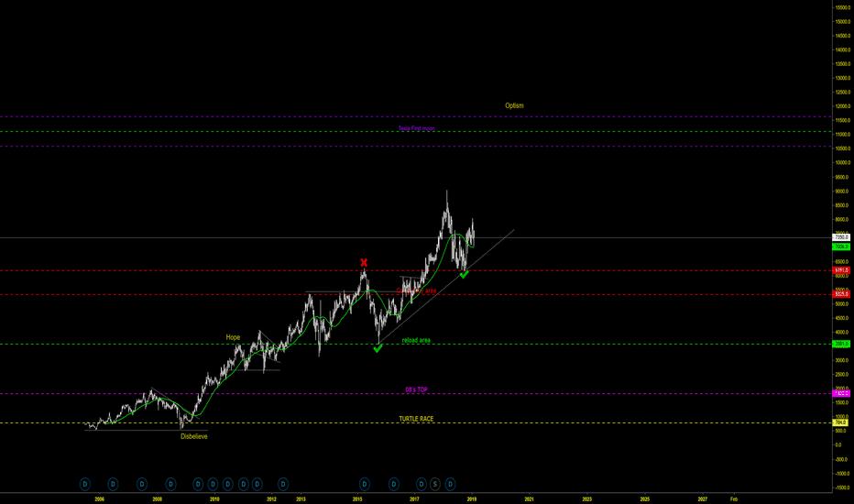Image resolution: width=854 pixels, height=504 pixels.
Task: Click the dividend D marker just after the 2015 label
Action: 365,484
